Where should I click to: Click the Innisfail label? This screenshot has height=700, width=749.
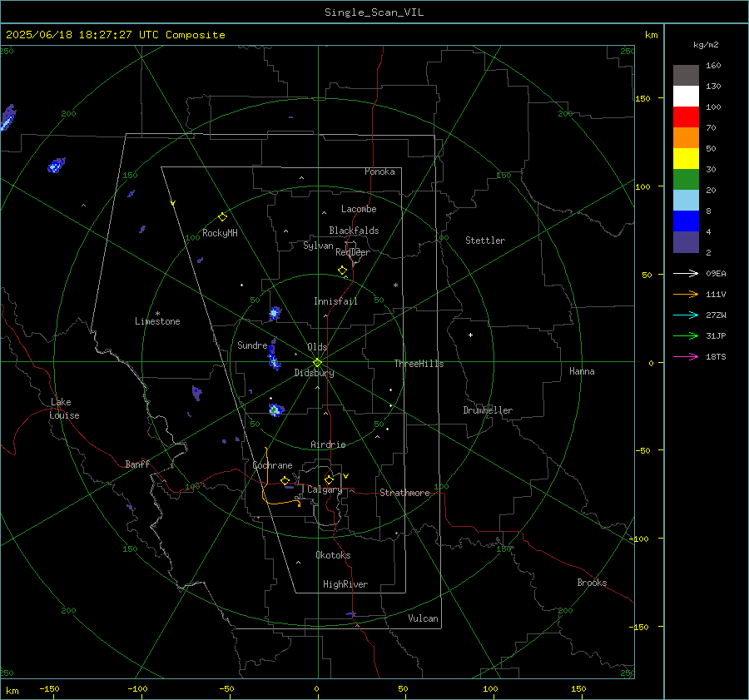click(x=335, y=301)
